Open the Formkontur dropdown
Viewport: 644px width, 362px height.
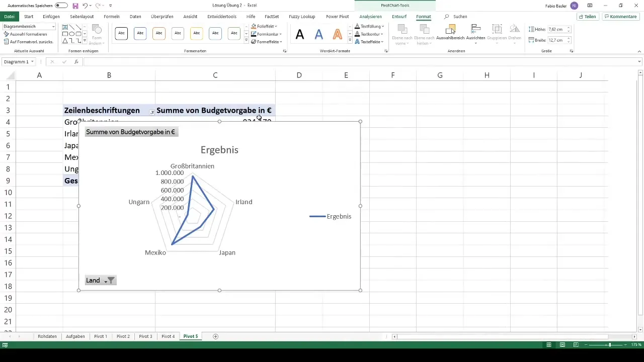tap(266, 34)
